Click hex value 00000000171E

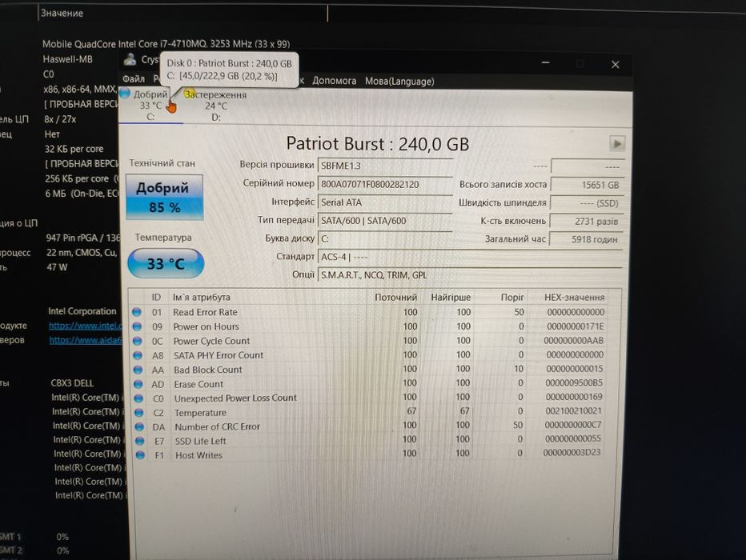[576, 326]
